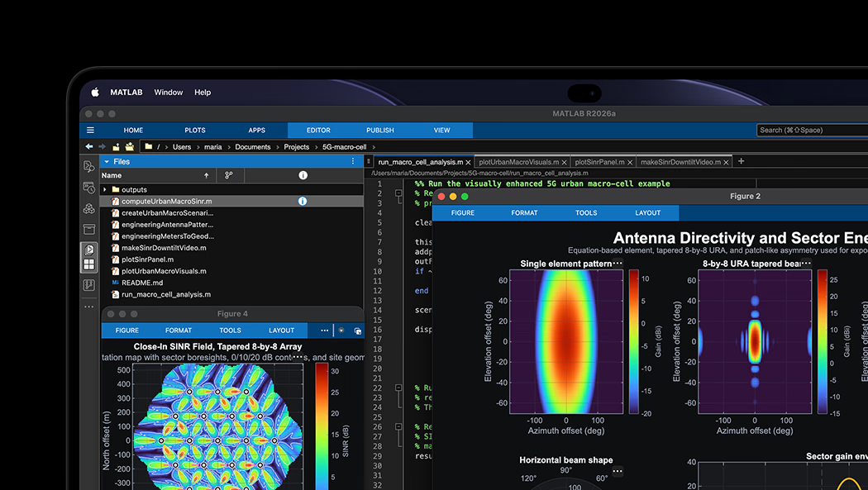Image resolution: width=868 pixels, height=490 pixels.
Task: Select README.md in the file browser
Action: [x=142, y=283]
